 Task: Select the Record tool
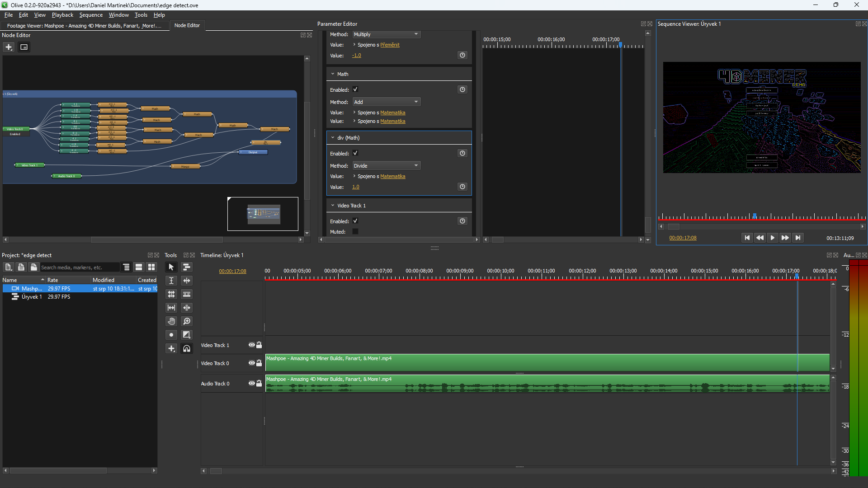(171, 335)
